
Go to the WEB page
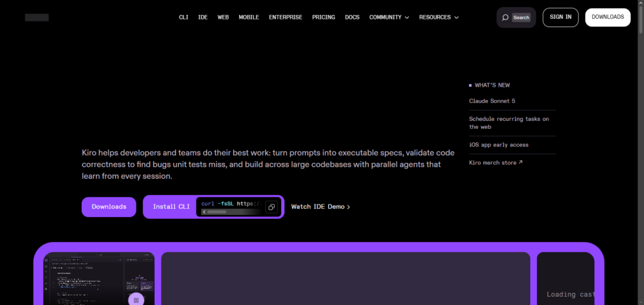[223, 17]
